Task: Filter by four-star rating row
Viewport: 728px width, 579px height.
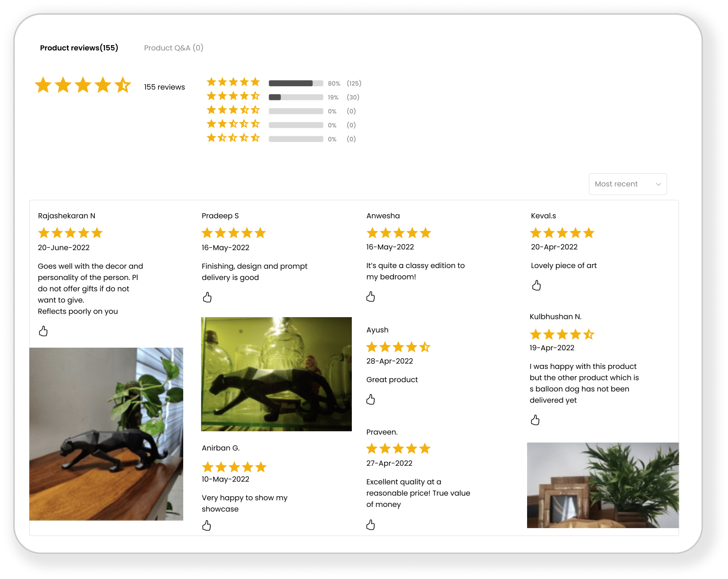Action: point(283,97)
